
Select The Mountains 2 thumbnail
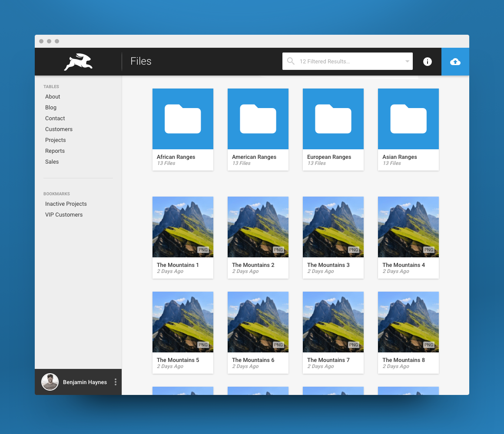pyautogui.click(x=258, y=227)
